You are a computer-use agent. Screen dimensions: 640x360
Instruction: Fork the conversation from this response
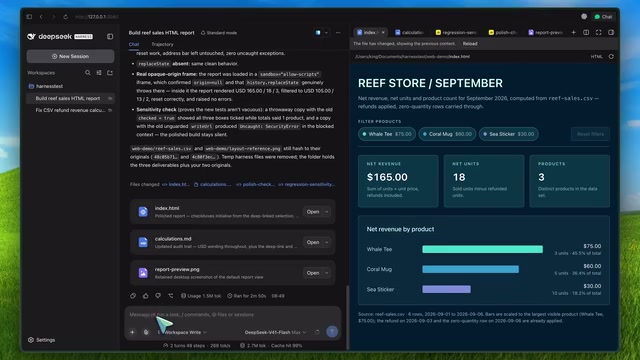coord(171,296)
